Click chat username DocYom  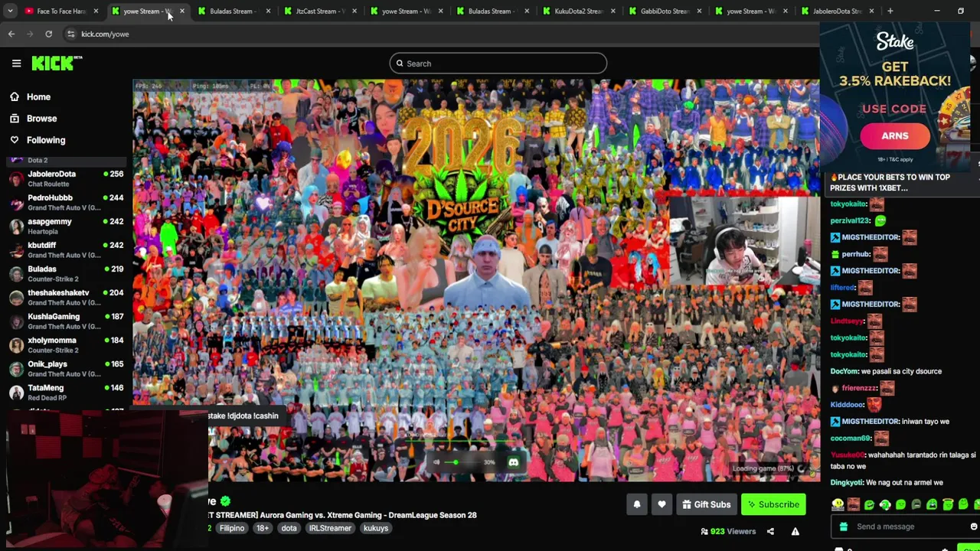point(844,371)
